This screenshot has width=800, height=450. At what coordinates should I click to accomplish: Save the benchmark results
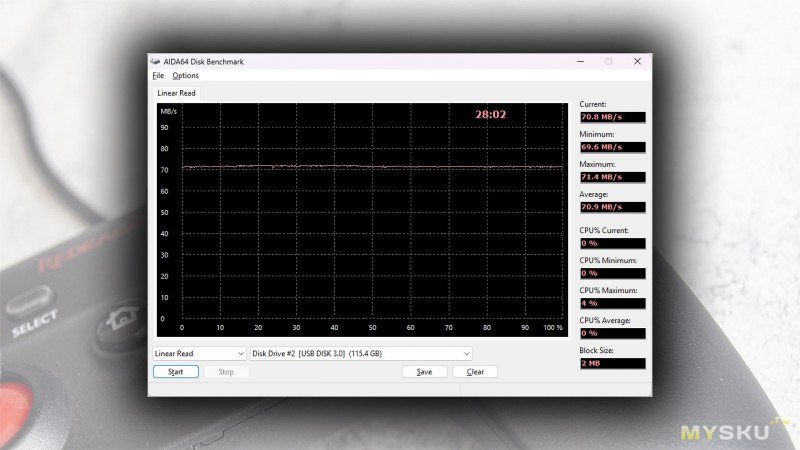point(424,372)
